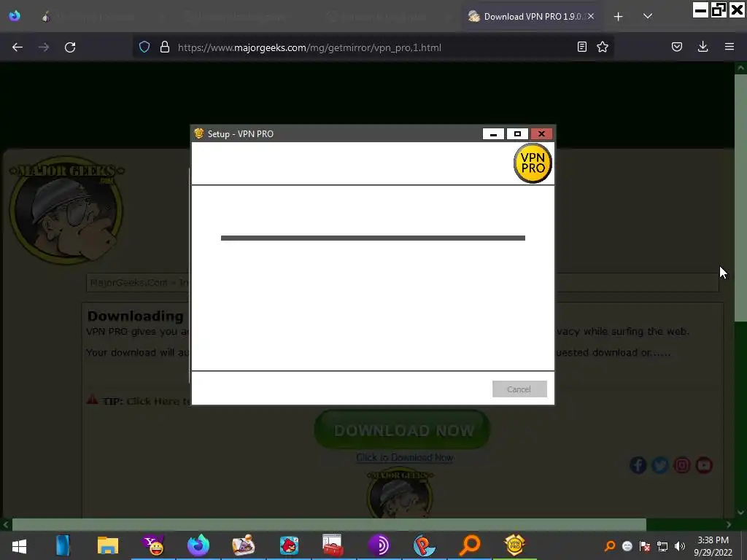The width and height of the screenshot is (747, 560).
Task: Toggle reader view in address bar
Action: pyautogui.click(x=581, y=47)
